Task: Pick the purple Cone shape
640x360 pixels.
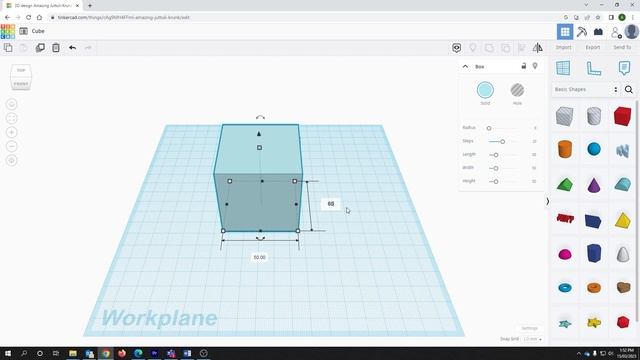Action: tap(594, 185)
